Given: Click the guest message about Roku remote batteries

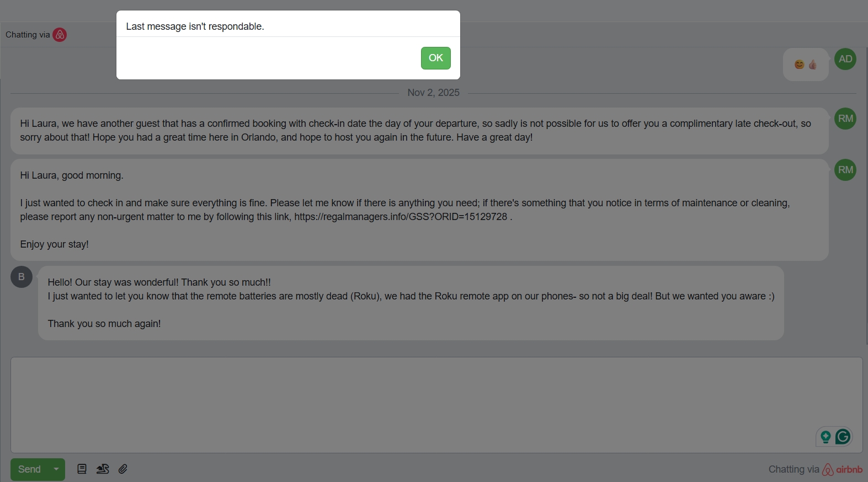Looking at the screenshot, I should pyautogui.click(x=411, y=303).
